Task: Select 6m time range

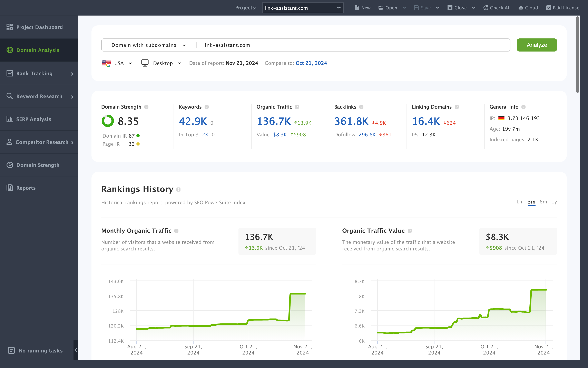Action: [x=543, y=202]
